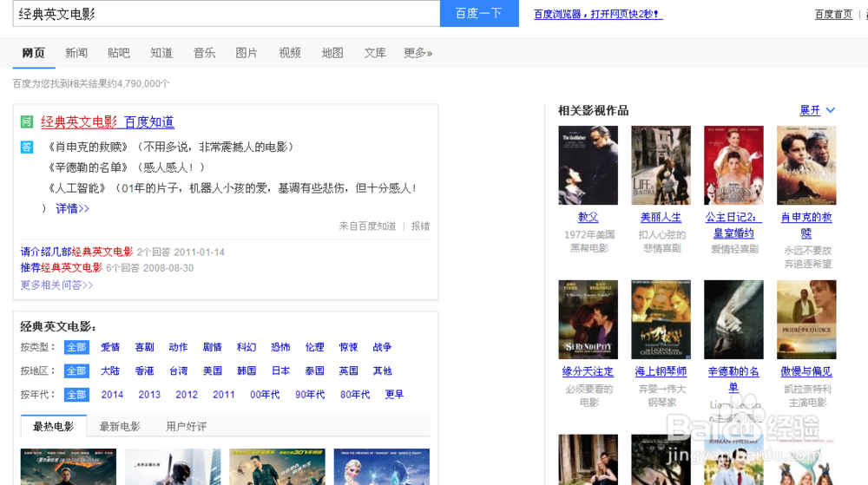Open the Frozen movie thumbnail in 最热电影
The image size is (868, 485).
[382, 467]
